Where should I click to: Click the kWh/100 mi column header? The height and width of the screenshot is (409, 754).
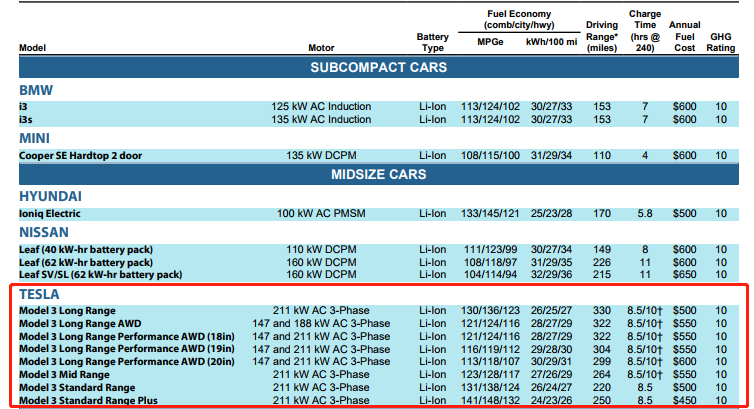551,42
